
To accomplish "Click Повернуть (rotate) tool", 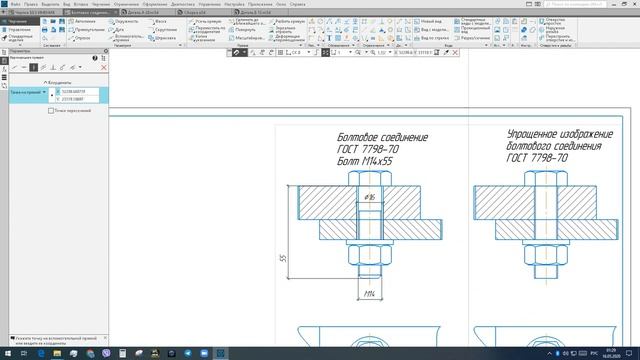I will click(x=242, y=30).
